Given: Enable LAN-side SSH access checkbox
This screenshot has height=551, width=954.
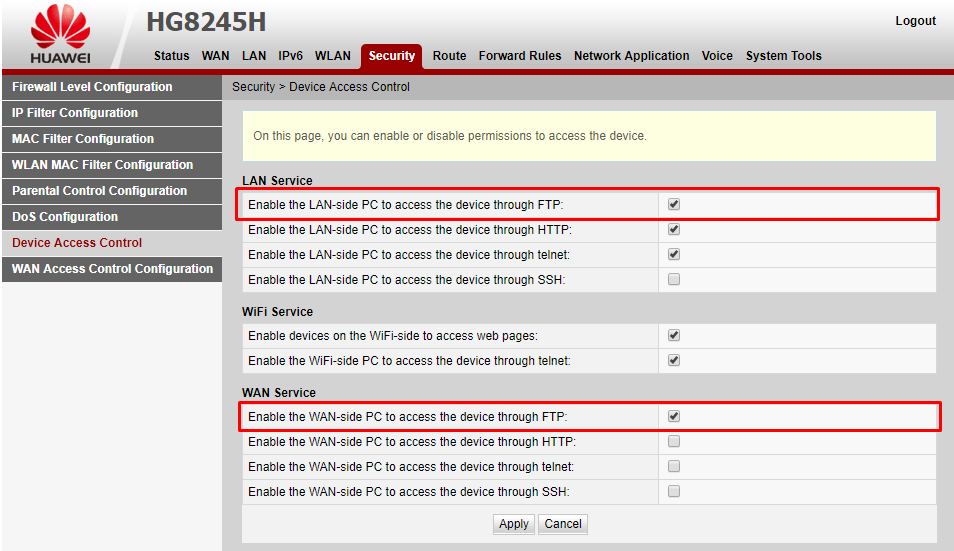Looking at the screenshot, I should (674, 279).
